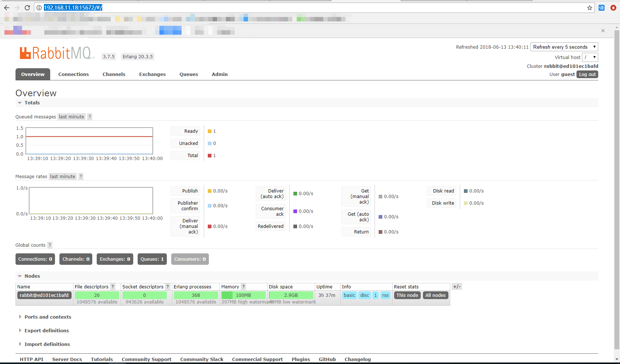Click the Queues: 1 count button
The image size is (620, 364).
click(152, 259)
